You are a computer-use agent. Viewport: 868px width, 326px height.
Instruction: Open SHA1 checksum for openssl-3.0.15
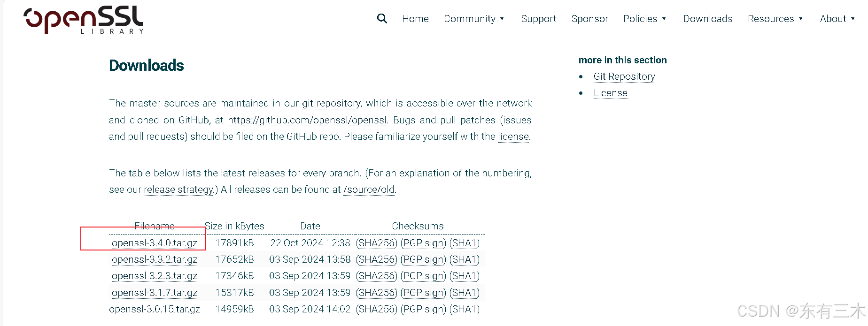click(x=465, y=309)
